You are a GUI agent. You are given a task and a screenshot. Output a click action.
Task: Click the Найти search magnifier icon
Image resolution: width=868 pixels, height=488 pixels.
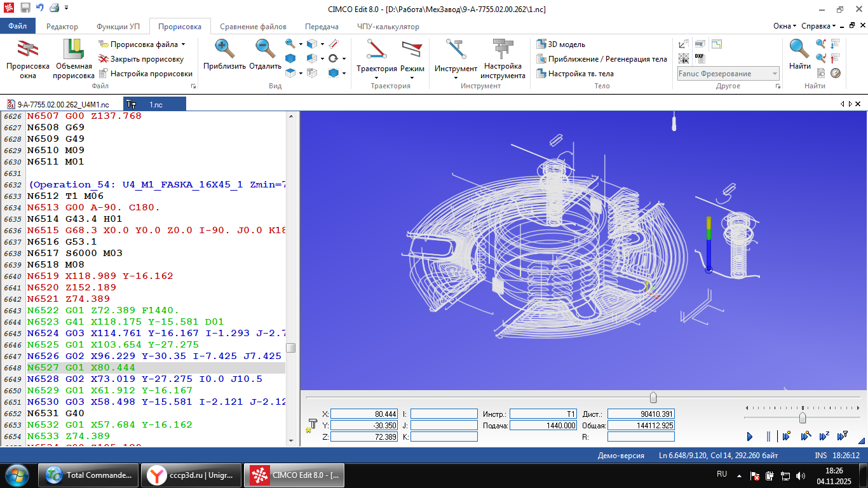pyautogui.click(x=799, y=50)
